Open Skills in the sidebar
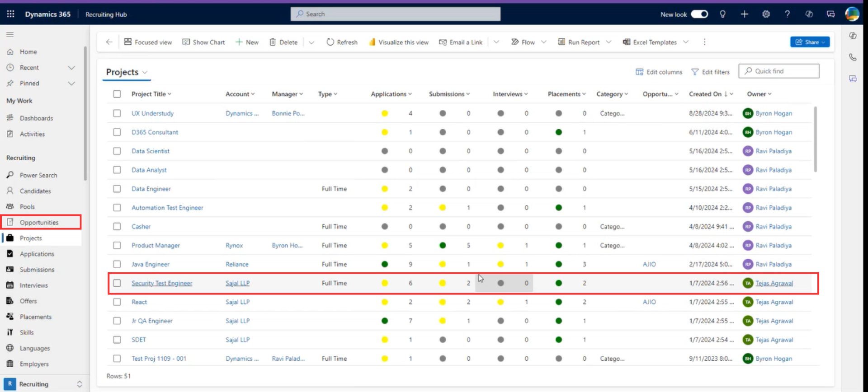The height and width of the screenshot is (392, 868). (27, 332)
